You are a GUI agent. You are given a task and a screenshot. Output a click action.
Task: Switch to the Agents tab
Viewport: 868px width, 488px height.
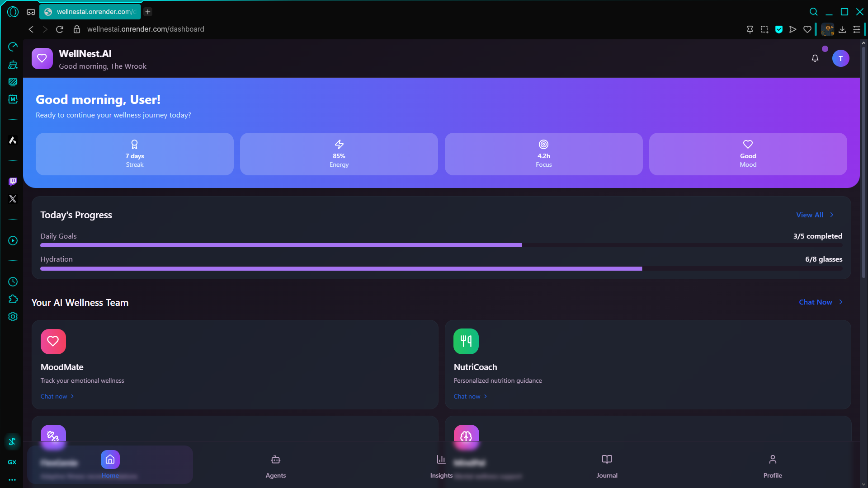(x=275, y=466)
